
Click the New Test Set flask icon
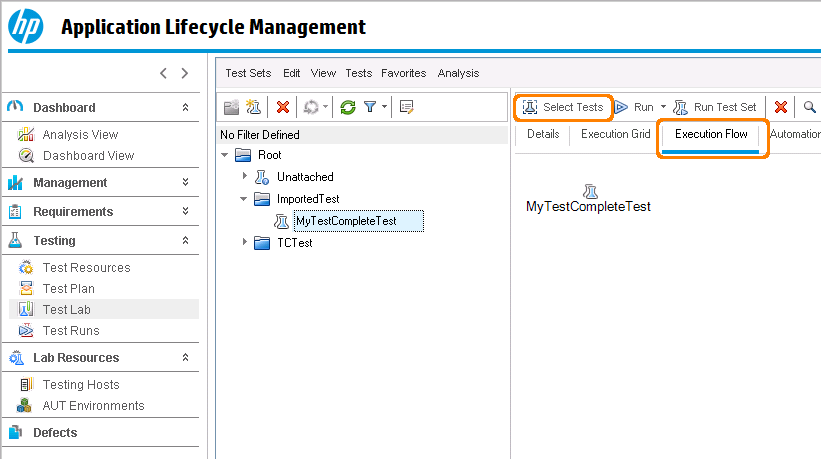point(254,107)
